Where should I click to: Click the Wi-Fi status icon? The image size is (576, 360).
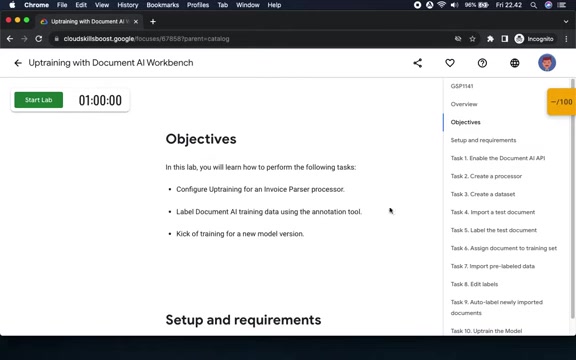[442, 5]
